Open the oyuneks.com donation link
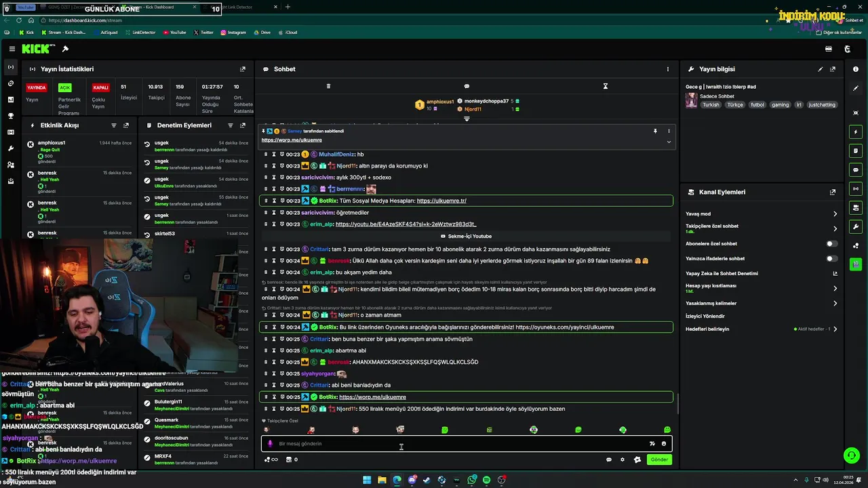The height and width of the screenshot is (488, 868). [x=564, y=327]
